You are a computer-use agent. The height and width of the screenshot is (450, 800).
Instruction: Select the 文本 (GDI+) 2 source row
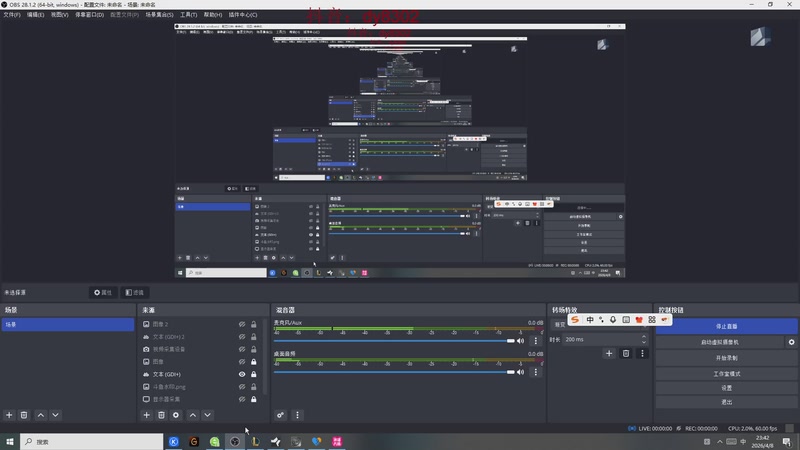(x=201, y=337)
